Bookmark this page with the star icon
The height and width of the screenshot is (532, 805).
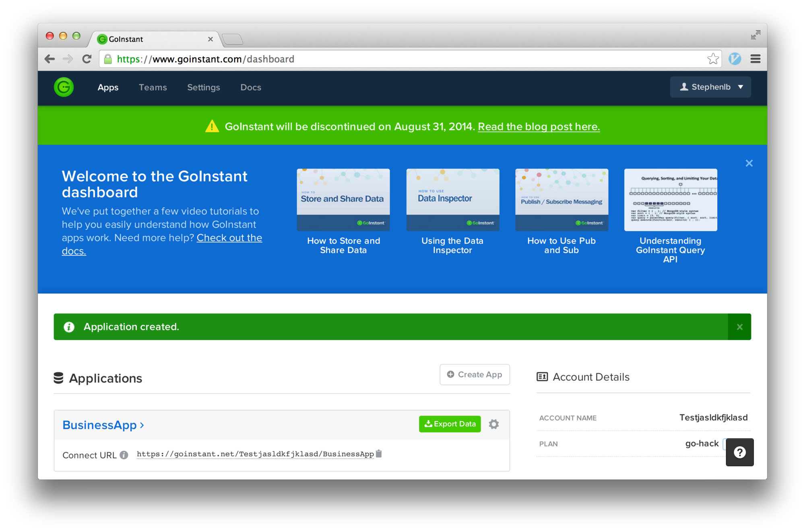click(x=713, y=59)
